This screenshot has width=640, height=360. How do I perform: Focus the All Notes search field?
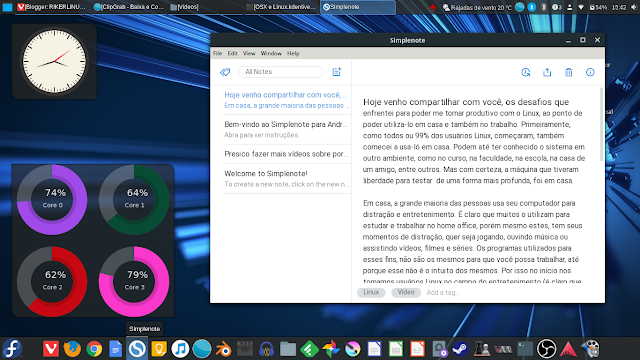(280, 72)
